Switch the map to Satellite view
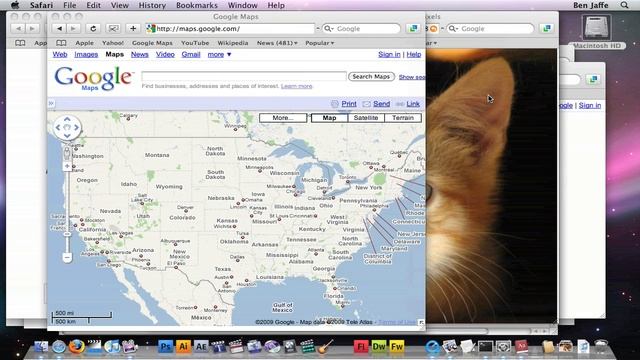Viewport: 640px width, 360px height. tap(366, 118)
